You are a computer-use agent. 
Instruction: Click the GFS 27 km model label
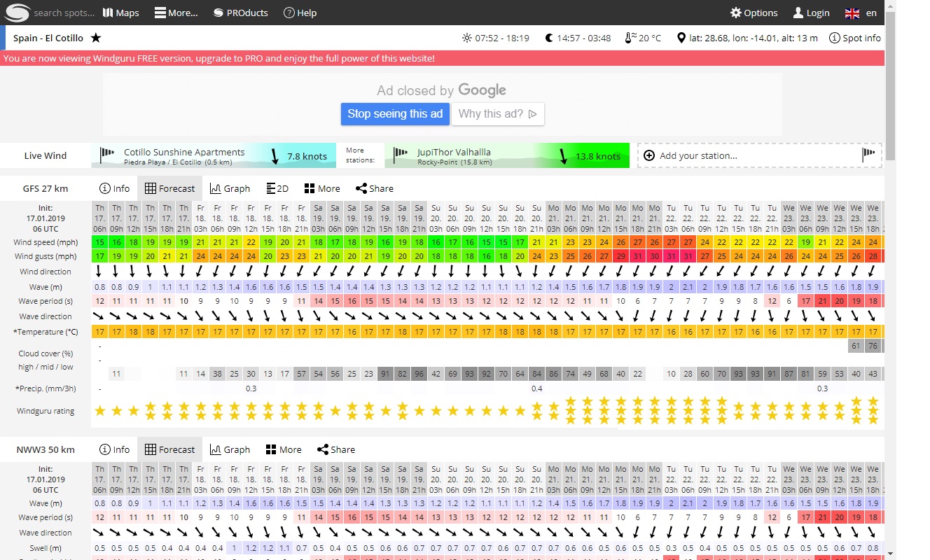[x=46, y=188]
